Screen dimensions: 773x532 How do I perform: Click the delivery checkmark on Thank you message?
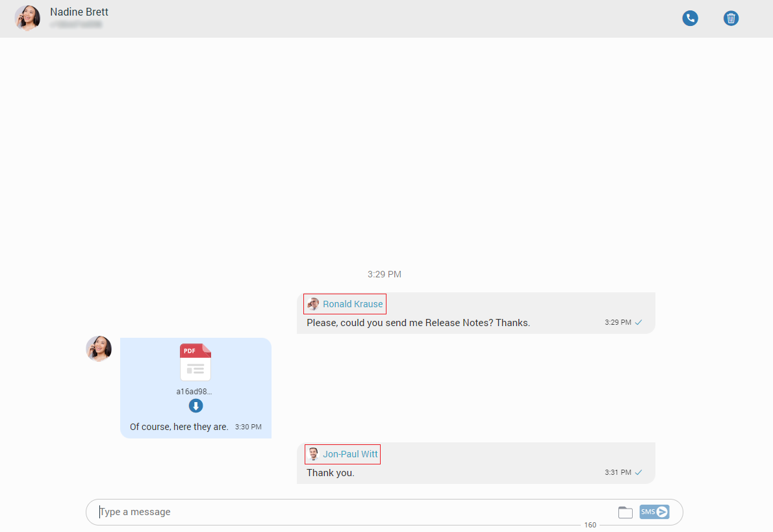[639, 472]
